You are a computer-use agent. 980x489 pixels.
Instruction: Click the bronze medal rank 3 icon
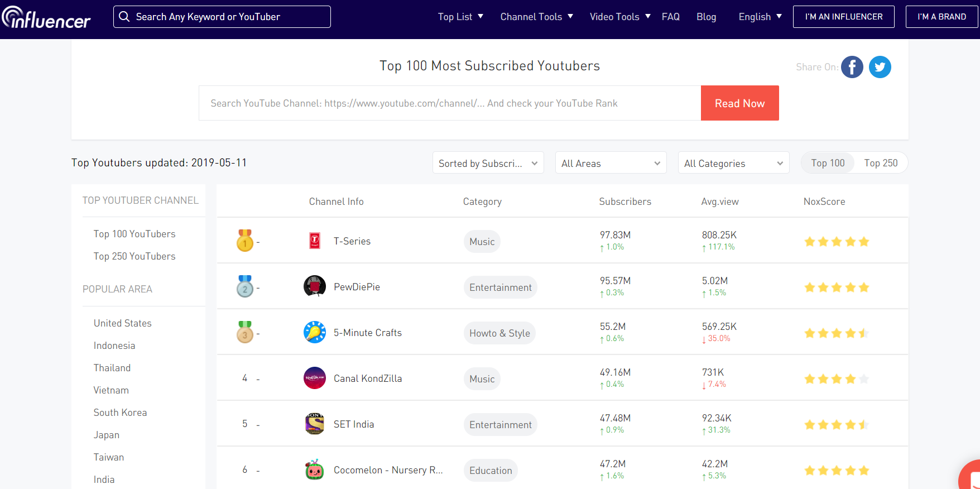244,332
